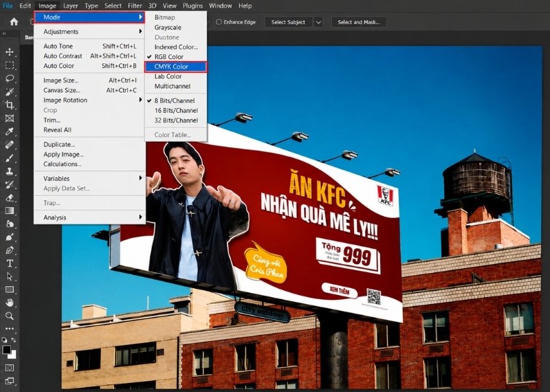Select the Quick Selection tool
The image size is (550, 392).
(10, 91)
